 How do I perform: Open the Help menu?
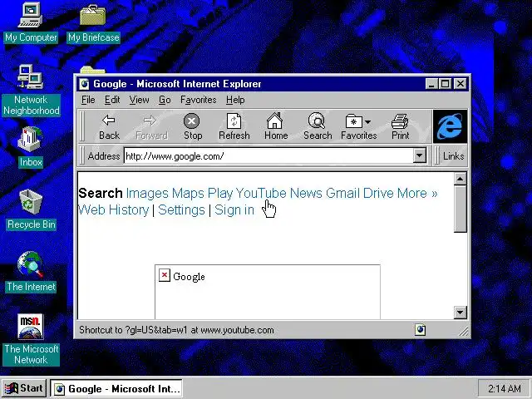(235, 100)
